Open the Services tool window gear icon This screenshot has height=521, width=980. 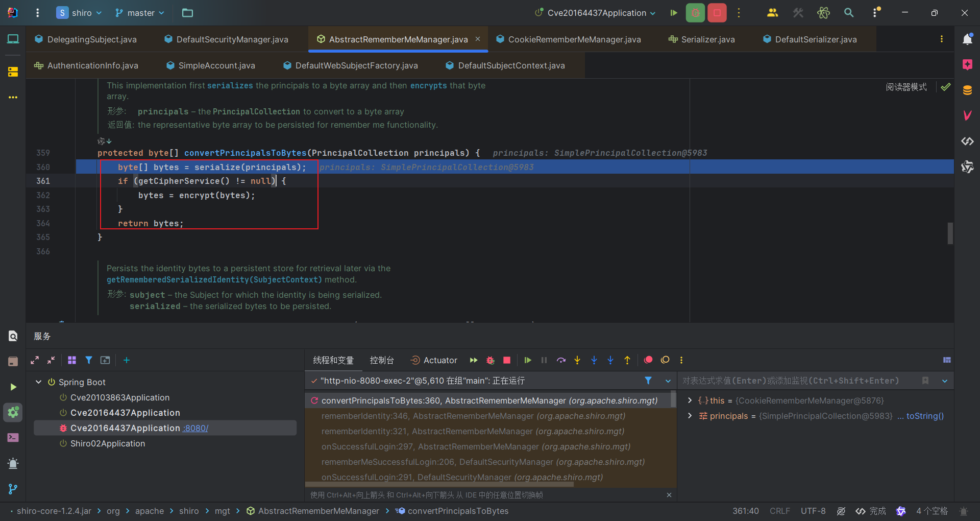13,412
